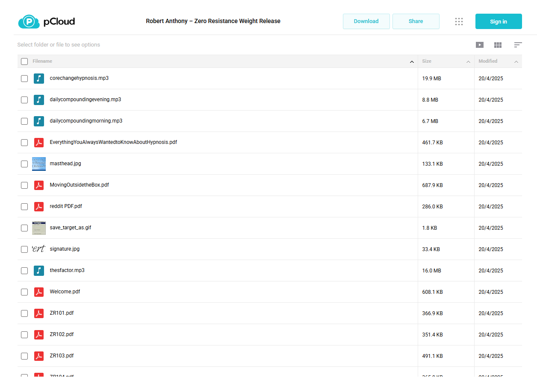Mark the ZR103.pdf checkbox
537x392 pixels.
click(x=24, y=356)
